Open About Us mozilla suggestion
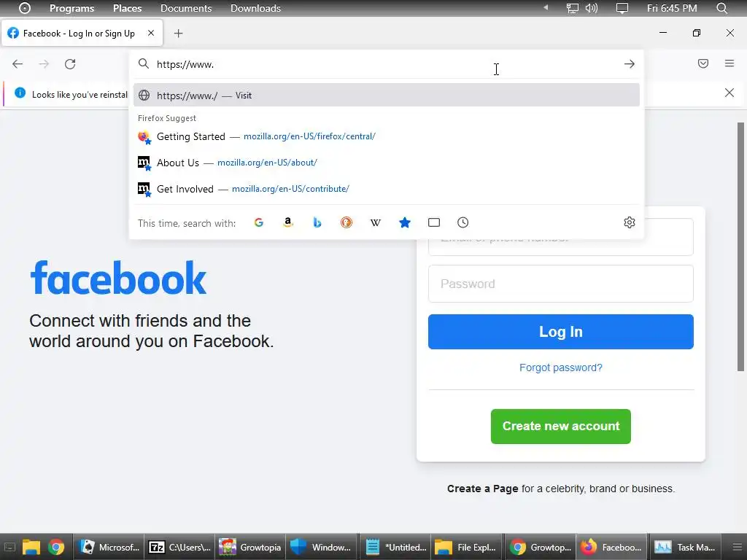 (387, 163)
